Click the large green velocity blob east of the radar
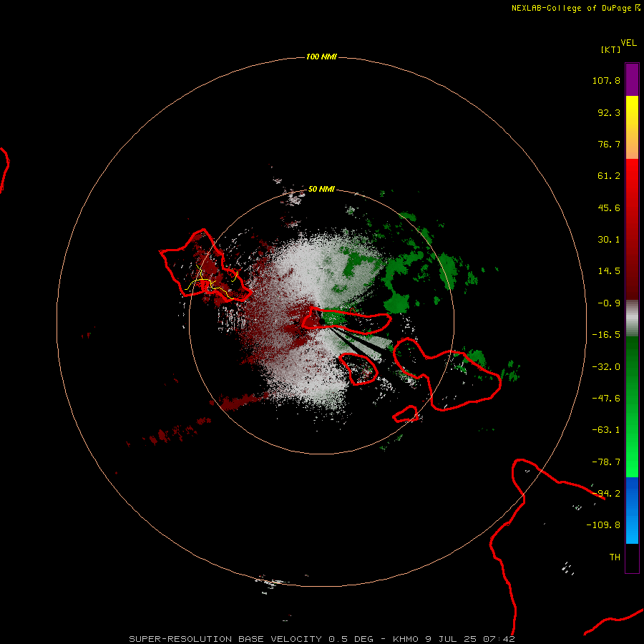 [396, 303]
